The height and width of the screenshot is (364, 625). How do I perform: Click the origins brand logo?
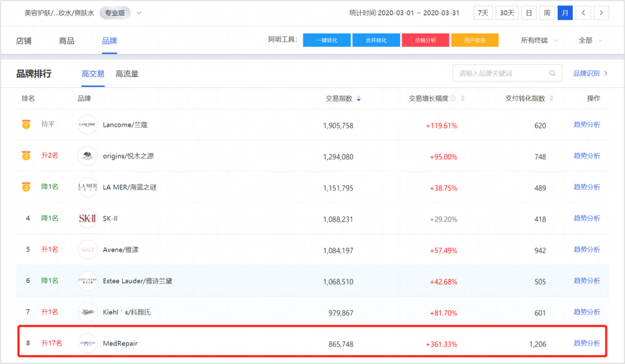[87, 156]
